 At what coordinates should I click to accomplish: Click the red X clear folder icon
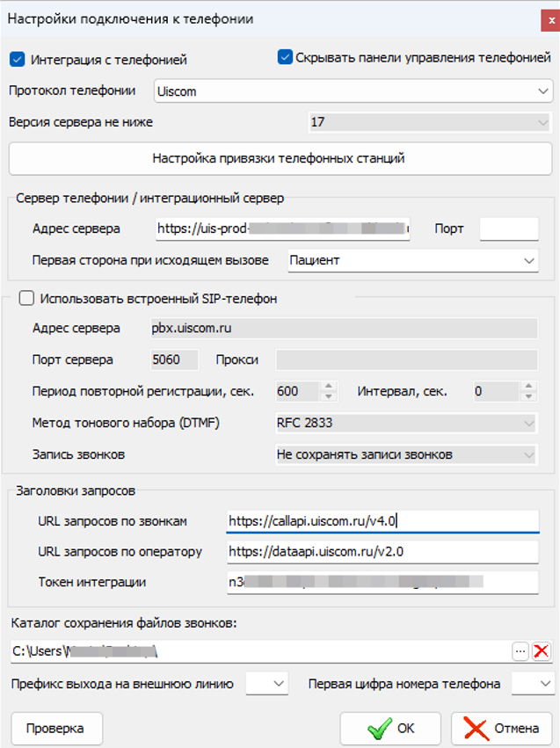[542, 650]
